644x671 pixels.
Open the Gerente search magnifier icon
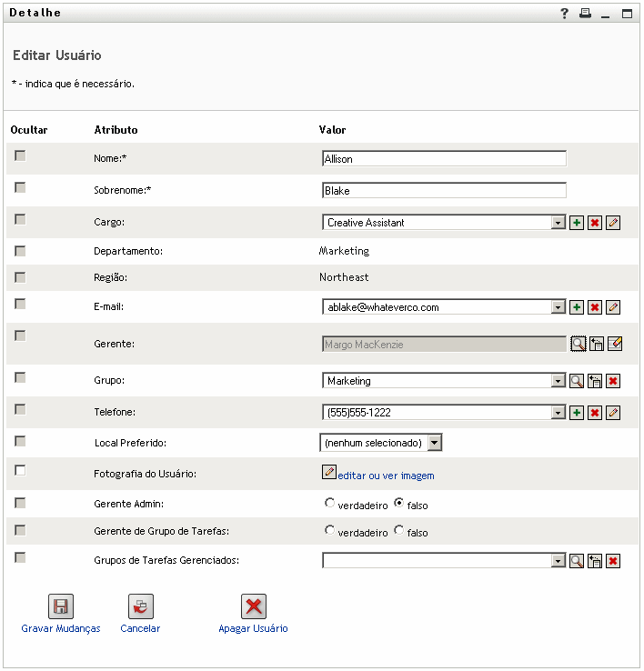pyautogui.click(x=577, y=344)
